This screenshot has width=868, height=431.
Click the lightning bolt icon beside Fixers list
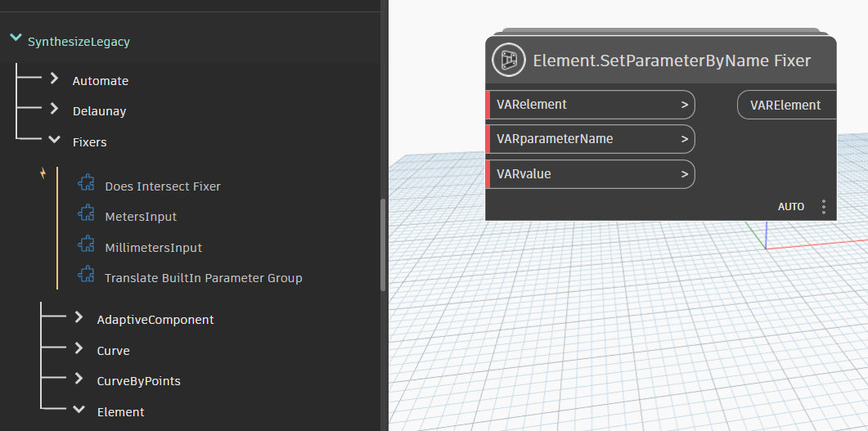tap(43, 173)
